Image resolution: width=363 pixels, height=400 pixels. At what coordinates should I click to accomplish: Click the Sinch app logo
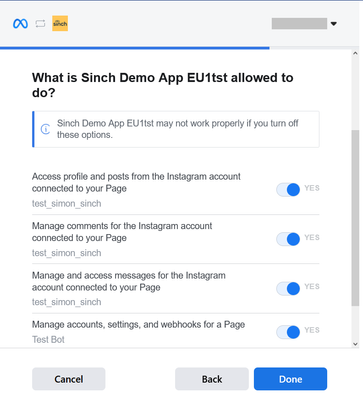pyautogui.click(x=60, y=23)
